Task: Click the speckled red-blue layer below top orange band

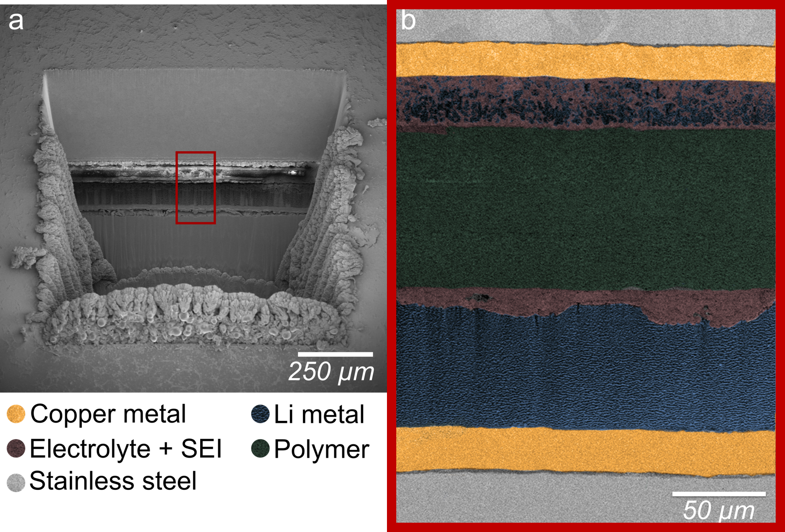Action: pos(585,103)
